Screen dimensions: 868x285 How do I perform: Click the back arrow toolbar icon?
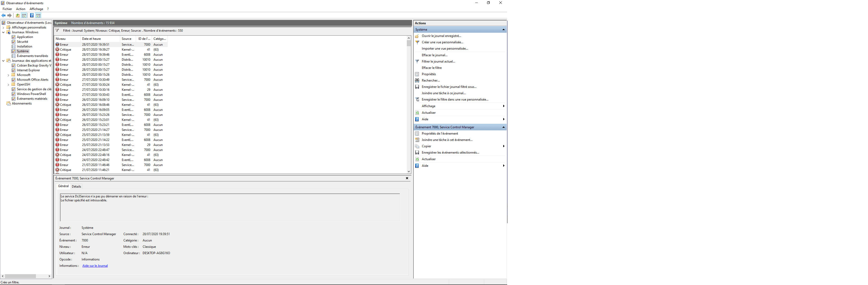click(3, 16)
